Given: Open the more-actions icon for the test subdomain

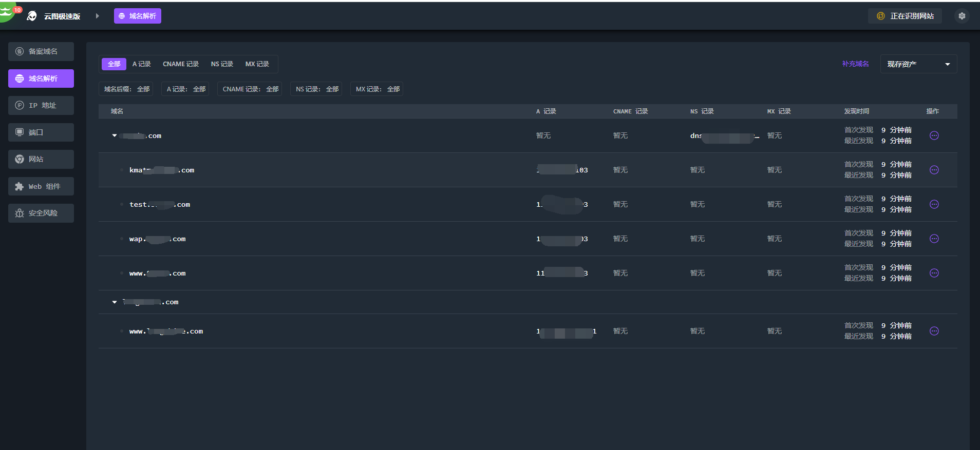Looking at the screenshot, I should pos(934,204).
